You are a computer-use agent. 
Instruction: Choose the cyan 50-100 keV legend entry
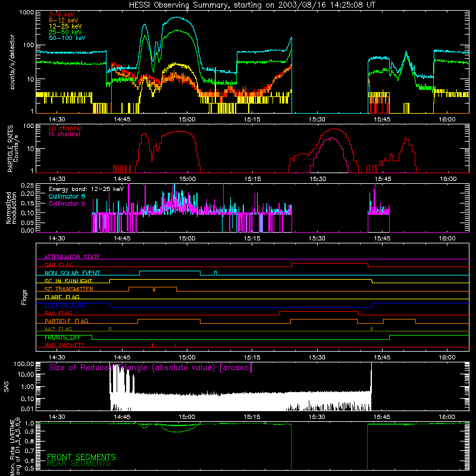click(67, 37)
